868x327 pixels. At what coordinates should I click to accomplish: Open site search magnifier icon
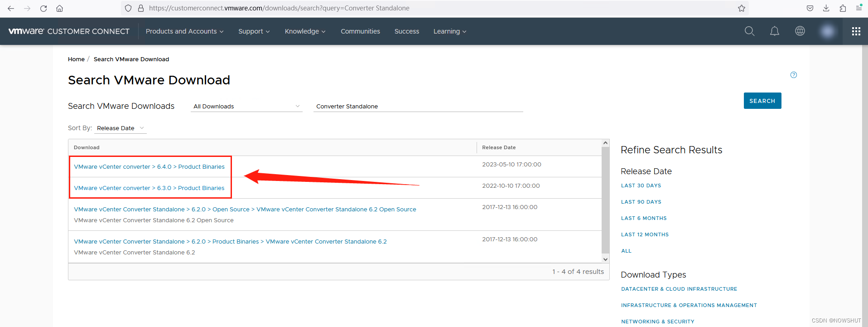750,31
